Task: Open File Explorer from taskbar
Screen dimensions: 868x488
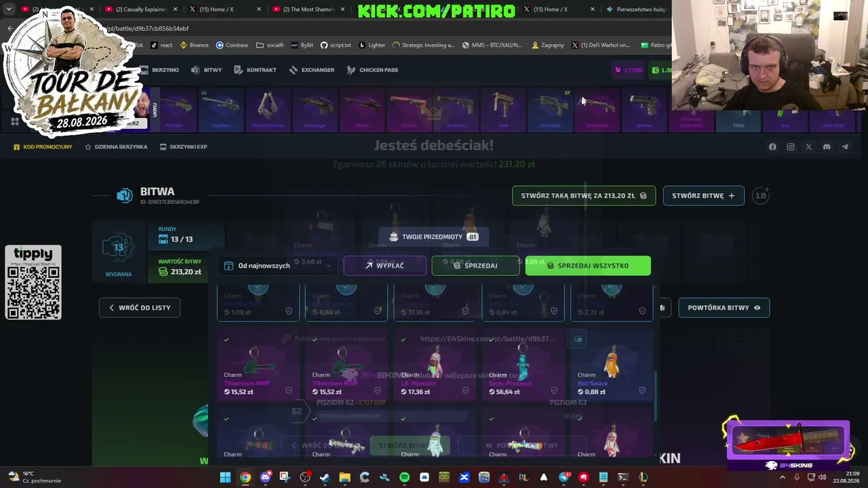Action: tap(344, 477)
